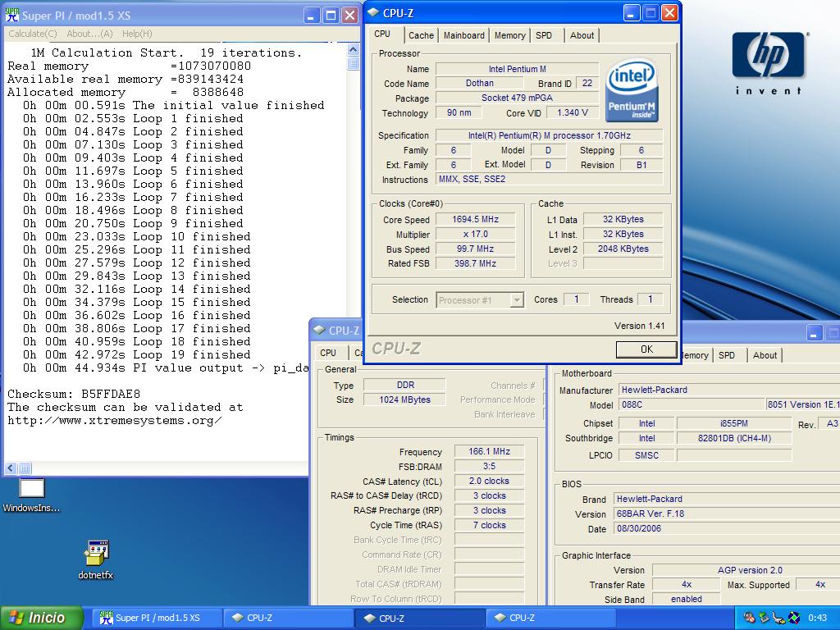Click the 'Loop 19 finished' line in Super PI

(192, 354)
